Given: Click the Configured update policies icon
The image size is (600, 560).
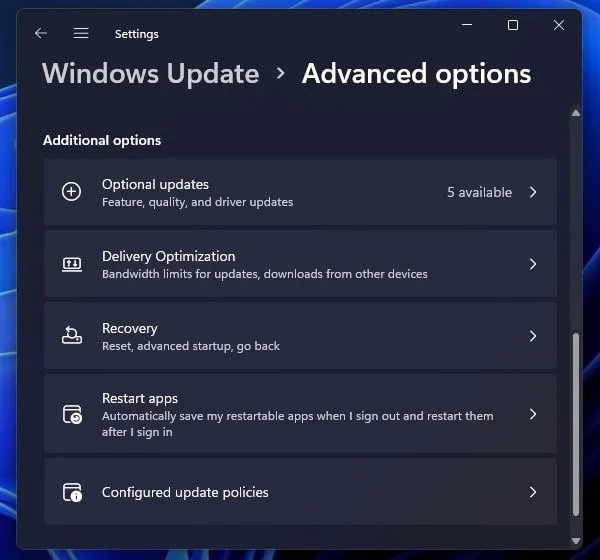Looking at the screenshot, I should 72,492.
